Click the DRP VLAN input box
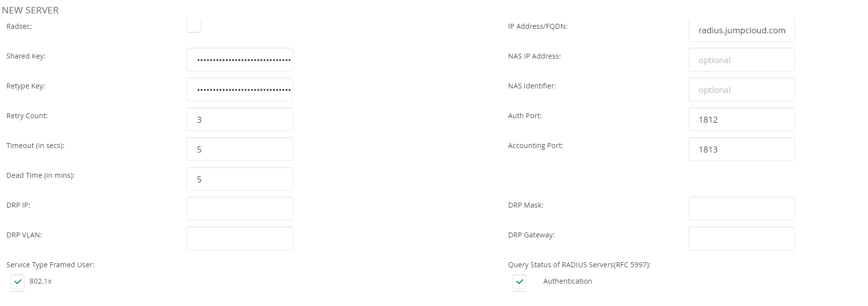Screen dimensions: 868x306 tap(240, 238)
